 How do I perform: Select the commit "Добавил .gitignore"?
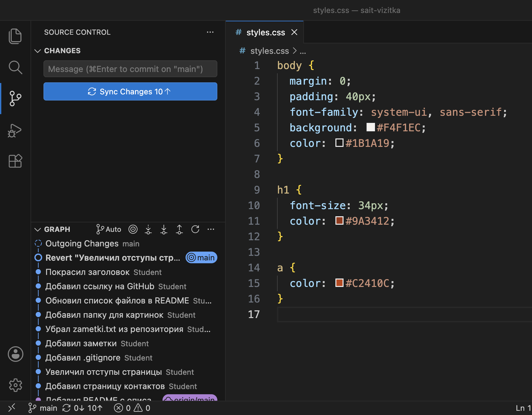[128, 358]
